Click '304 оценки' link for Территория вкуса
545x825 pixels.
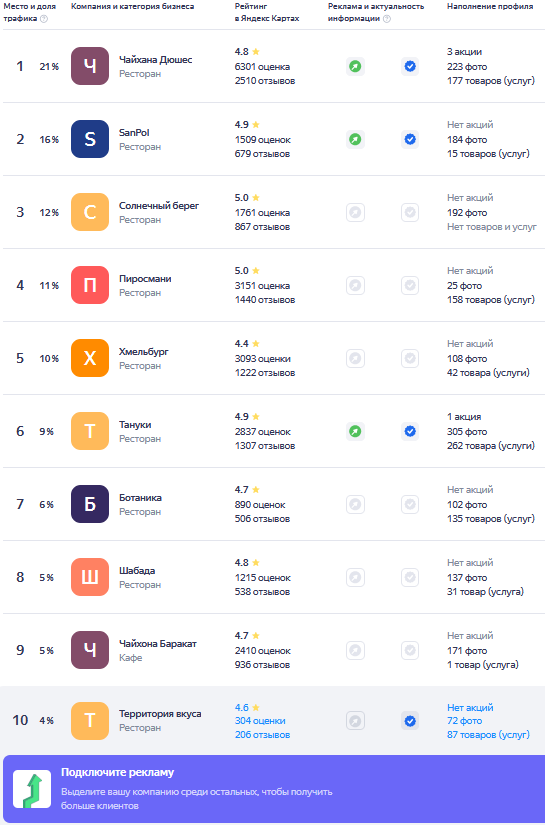tap(260, 721)
